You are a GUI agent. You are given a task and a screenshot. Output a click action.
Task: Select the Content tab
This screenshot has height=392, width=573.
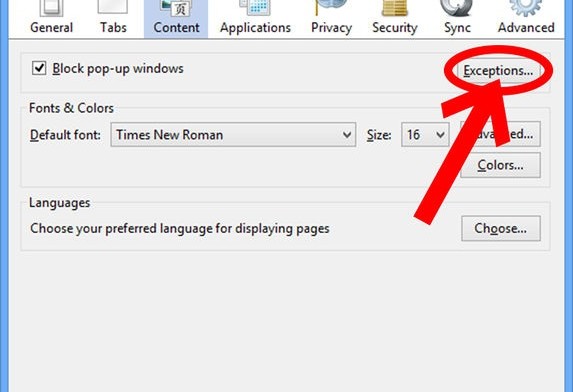(x=176, y=18)
